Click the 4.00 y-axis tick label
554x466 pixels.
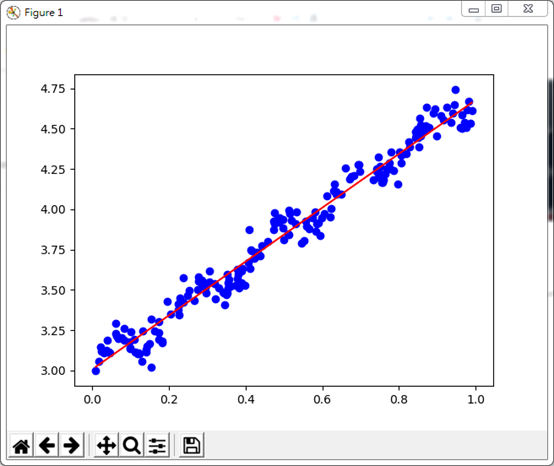point(53,210)
